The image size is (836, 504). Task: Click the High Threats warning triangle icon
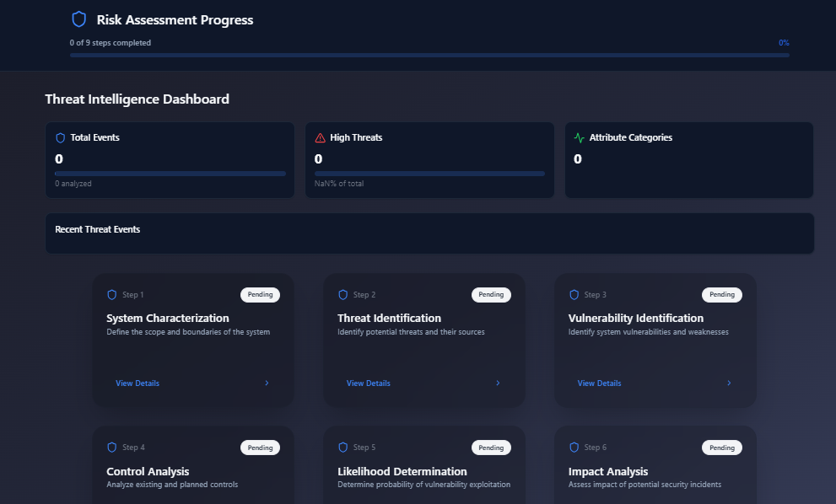(320, 137)
